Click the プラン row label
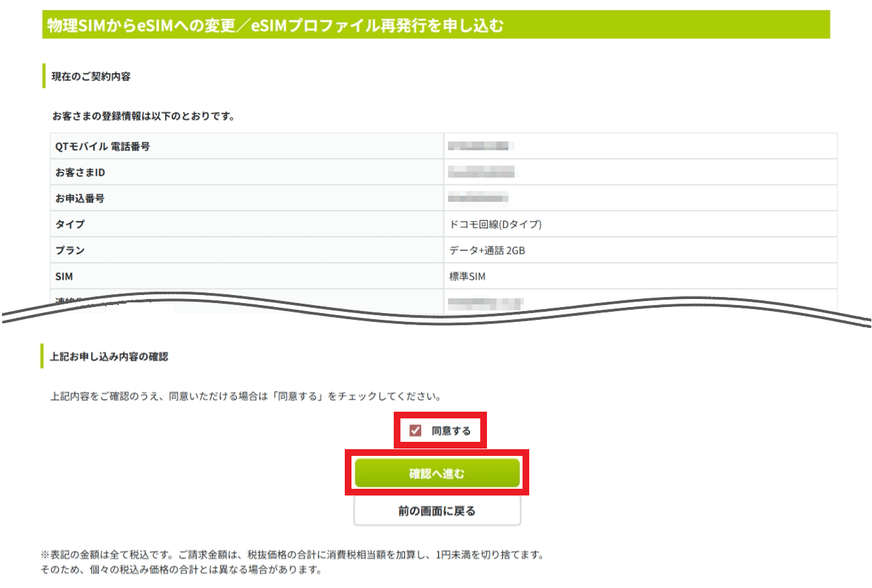 pyautogui.click(x=70, y=251)
